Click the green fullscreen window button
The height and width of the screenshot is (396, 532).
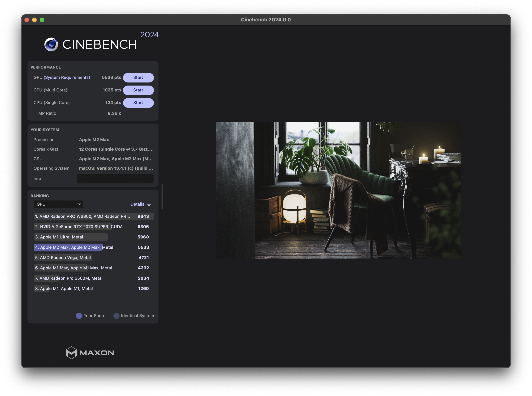[42, 20]
